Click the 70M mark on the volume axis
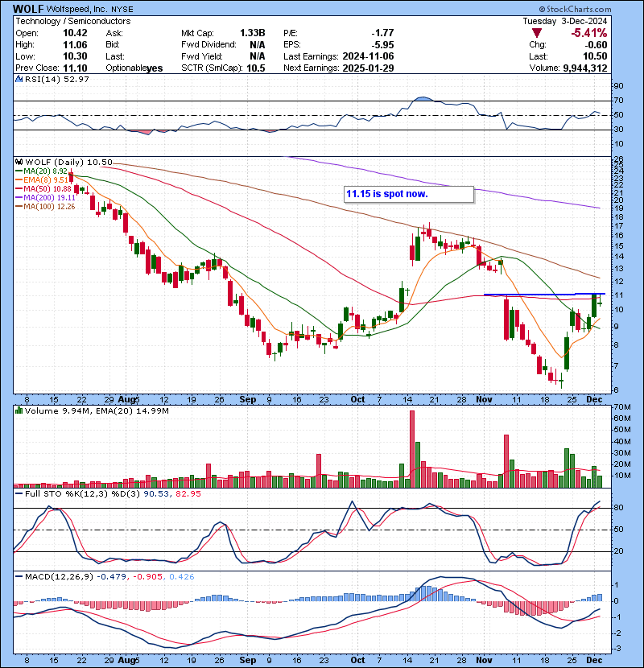644x668 pixels. [x=622, y=407]
